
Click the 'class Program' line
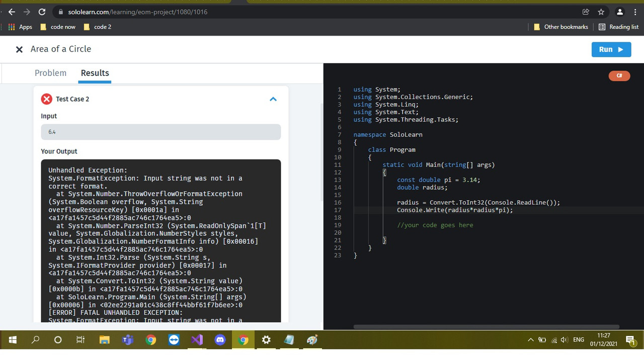click(x=391, y=150)
